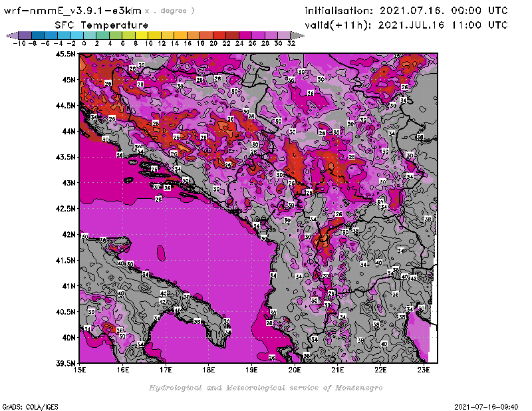Click the '45.5N' latitude axis label
The height and width of the screenshot is (411, 532).
point(66,54)
